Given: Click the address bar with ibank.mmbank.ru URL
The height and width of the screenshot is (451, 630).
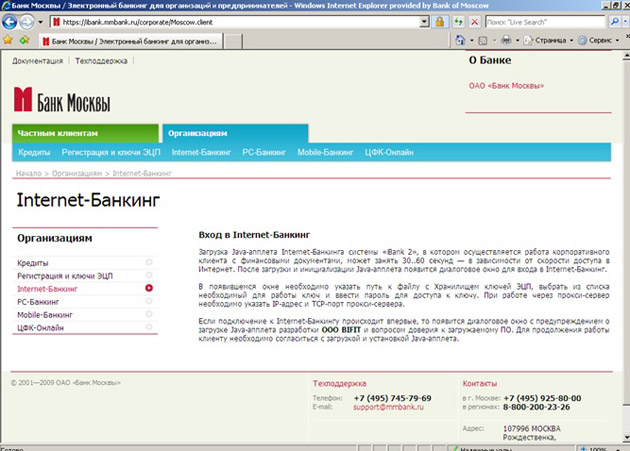Looking at the screenshot, I should click(235, 22).
